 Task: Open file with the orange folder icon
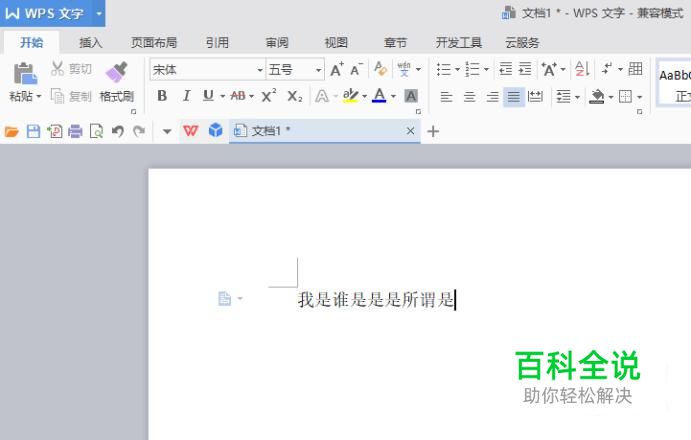(12, 131)
